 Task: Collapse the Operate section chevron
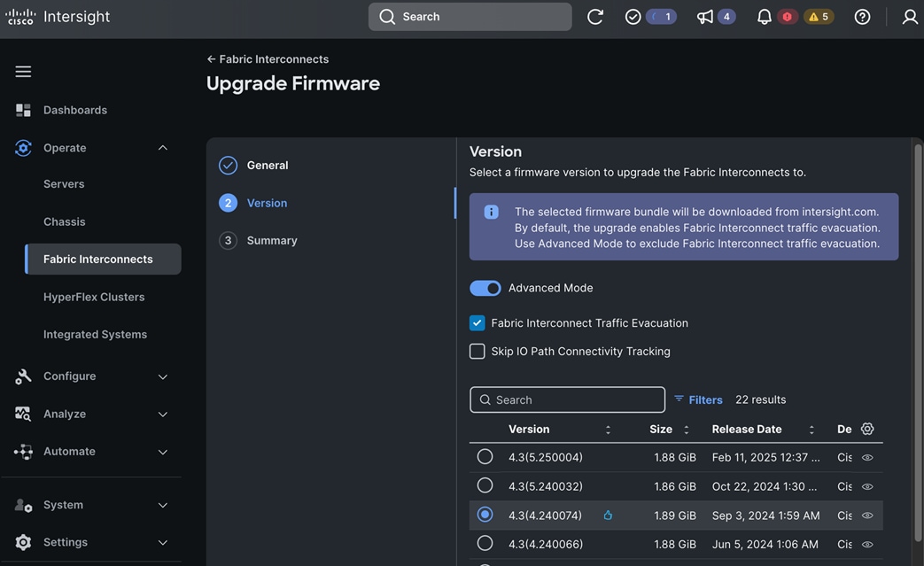pyautogui.click(x=163, y=148)
